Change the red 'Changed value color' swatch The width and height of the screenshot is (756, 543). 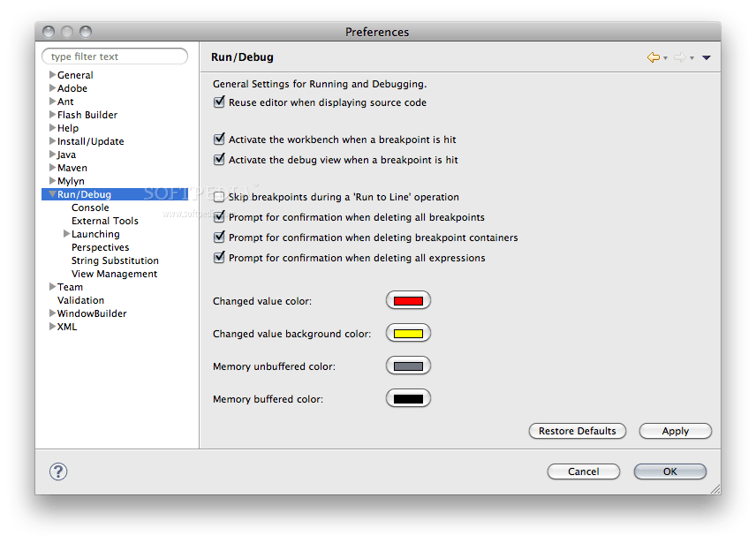tap(407, 299)
